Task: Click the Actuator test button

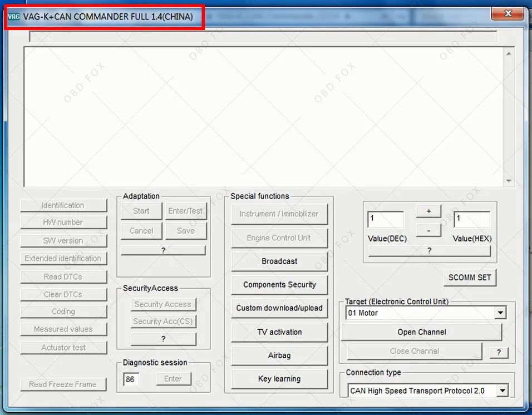Action: pos(63,348)
